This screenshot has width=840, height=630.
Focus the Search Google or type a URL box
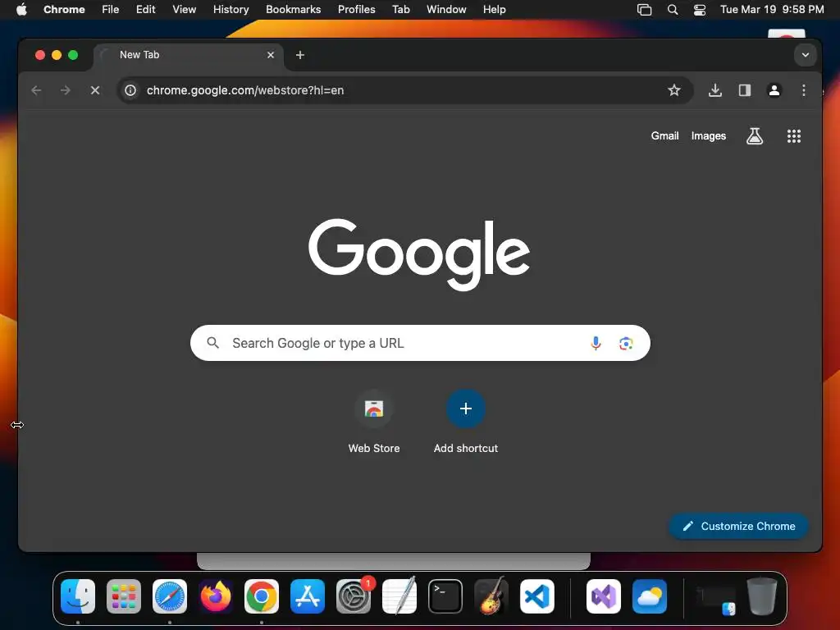420,343
